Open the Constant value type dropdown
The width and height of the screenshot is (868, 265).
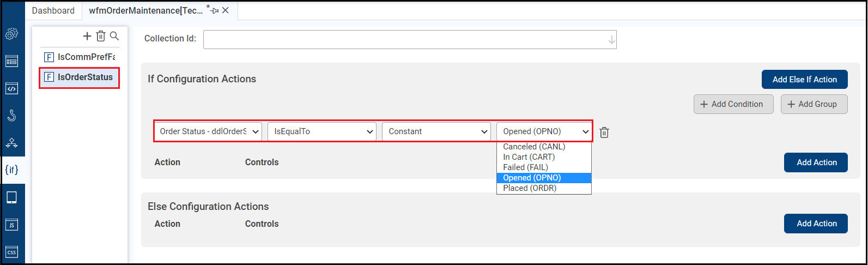tap(436, 131)
